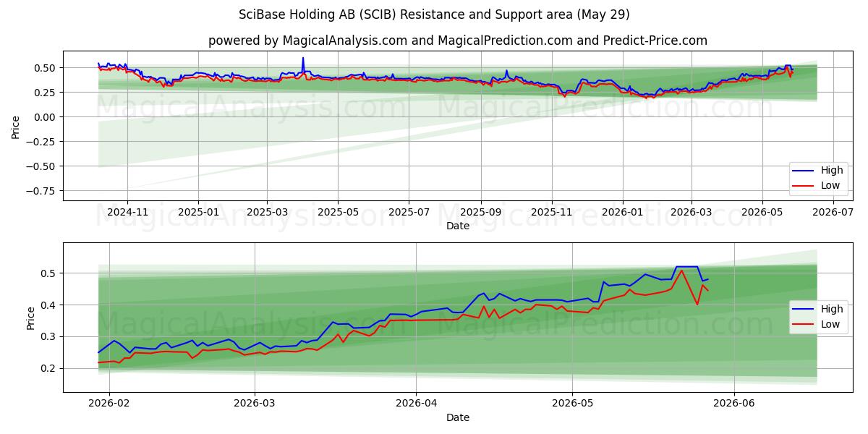Click the 'Date' x-axis label under the upper chart
Viewport: 868px width, 434px height.
click(458, 226)
